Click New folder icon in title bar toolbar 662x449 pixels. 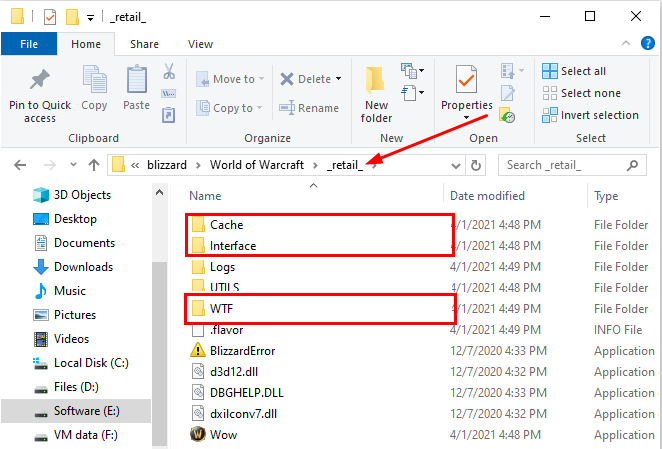pyautogui.click(x=72, y=17)
